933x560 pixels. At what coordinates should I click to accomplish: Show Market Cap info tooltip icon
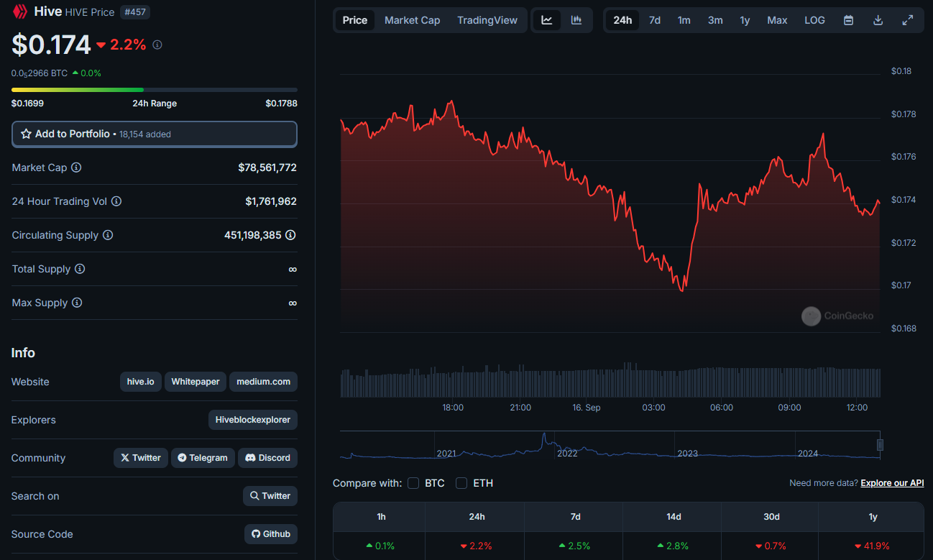point(76,167)
